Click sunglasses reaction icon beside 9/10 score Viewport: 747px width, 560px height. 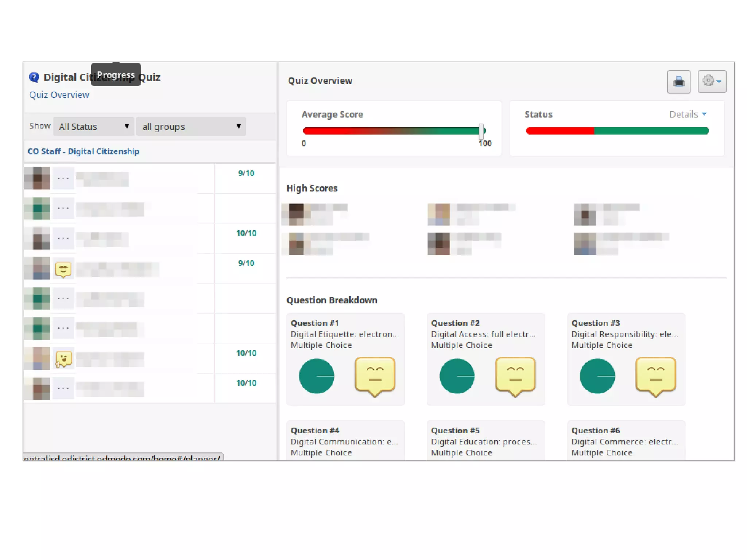pos(63,269)
